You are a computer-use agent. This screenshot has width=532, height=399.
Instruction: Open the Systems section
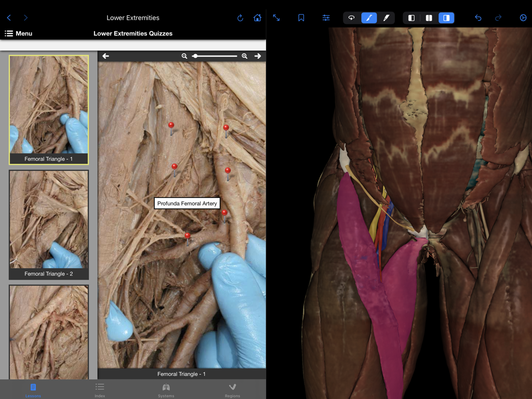click(x=166, y=390)
